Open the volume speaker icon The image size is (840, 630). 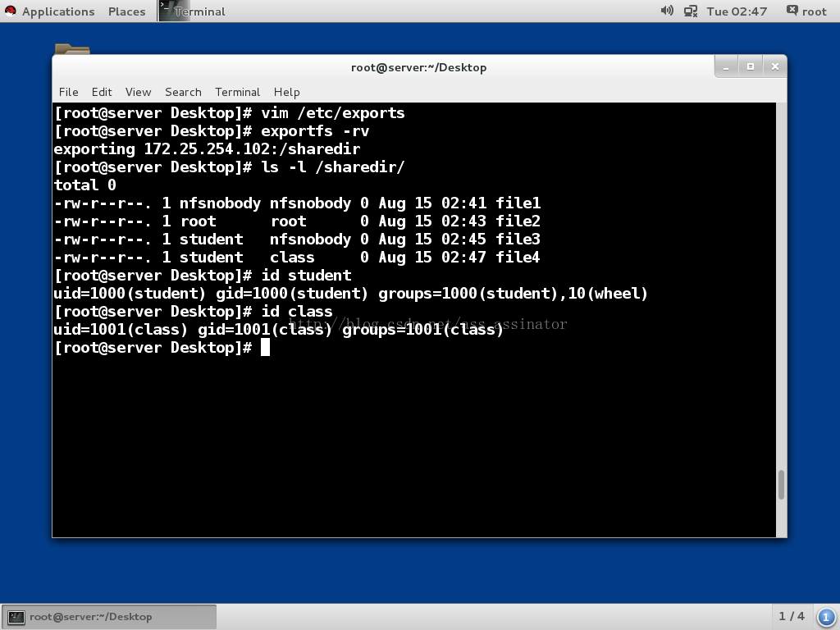click(666, 11)
